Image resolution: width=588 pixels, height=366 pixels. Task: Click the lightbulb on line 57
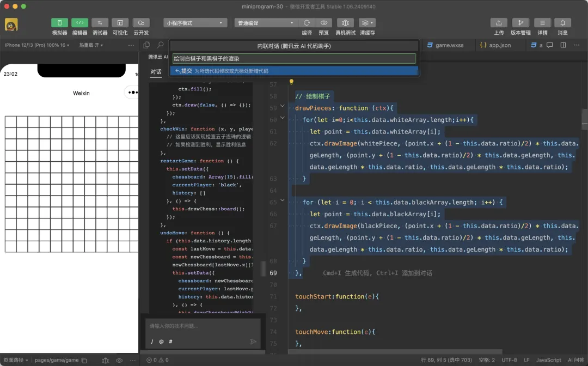tap(291, 82)
